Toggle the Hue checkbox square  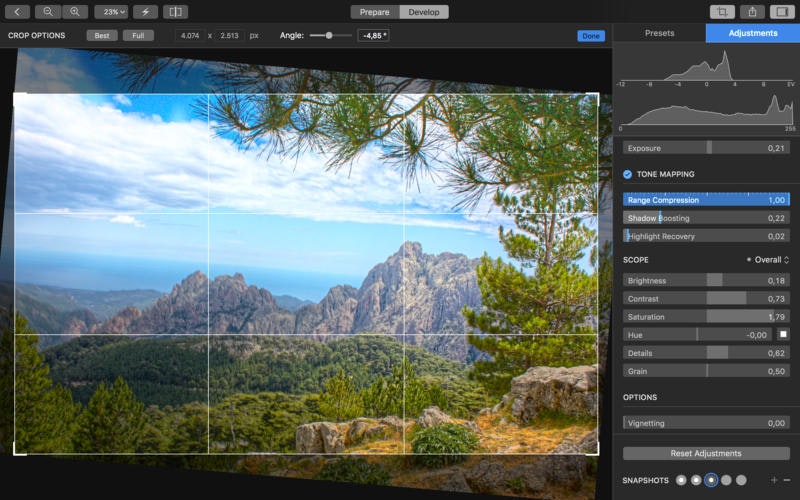pyautogui.click(x=783, y=334)
